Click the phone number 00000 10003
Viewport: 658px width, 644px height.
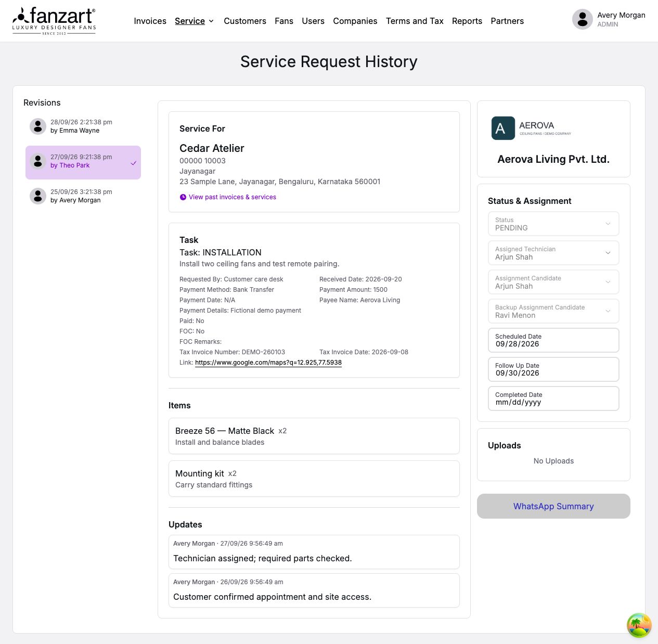coord(202,161)
